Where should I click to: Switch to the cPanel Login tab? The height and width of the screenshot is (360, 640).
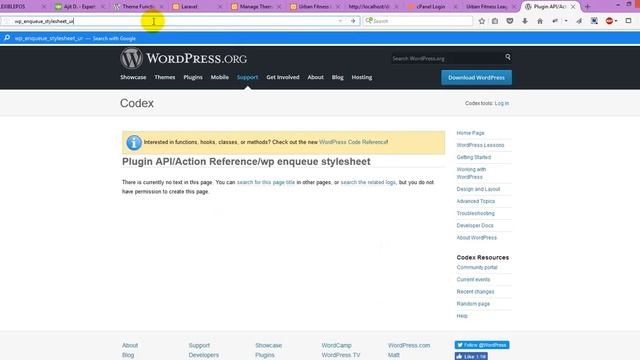[430, 7]
